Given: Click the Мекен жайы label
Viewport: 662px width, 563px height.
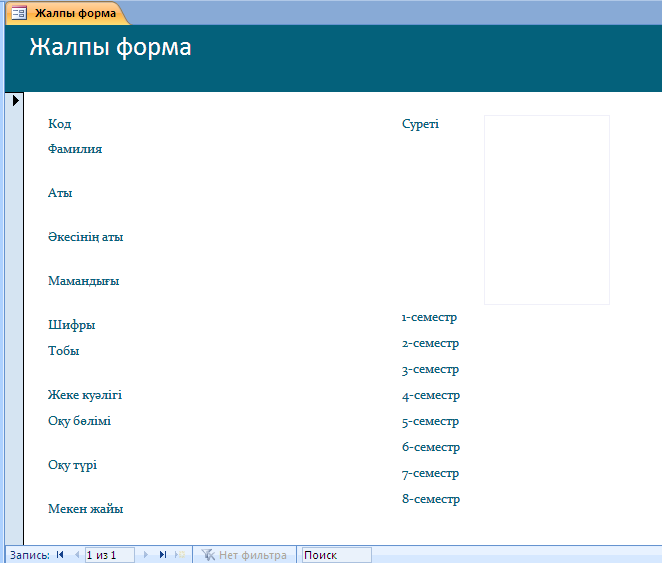Looking at the screenshot, I should (86, 509).
